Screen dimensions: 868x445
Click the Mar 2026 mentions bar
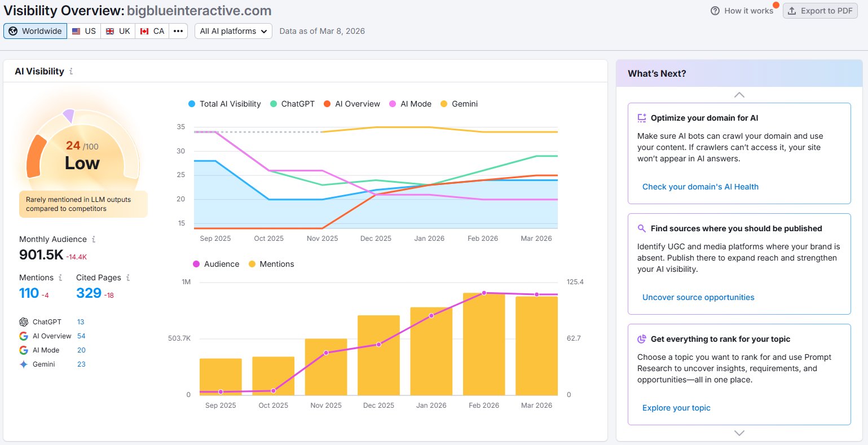[536, 346]
